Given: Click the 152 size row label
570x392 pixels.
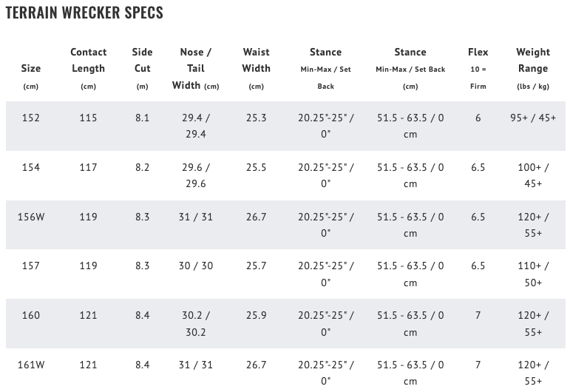Looking at the screenshot, I should 31,118.
